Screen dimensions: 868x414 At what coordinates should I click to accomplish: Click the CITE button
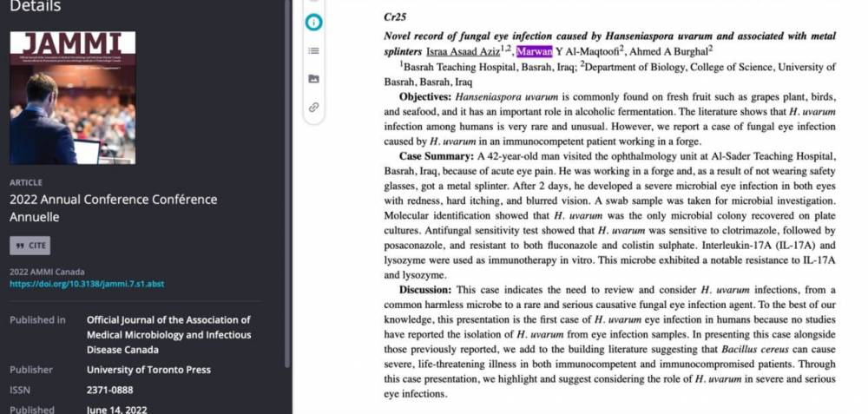click(x=30, y=246)
